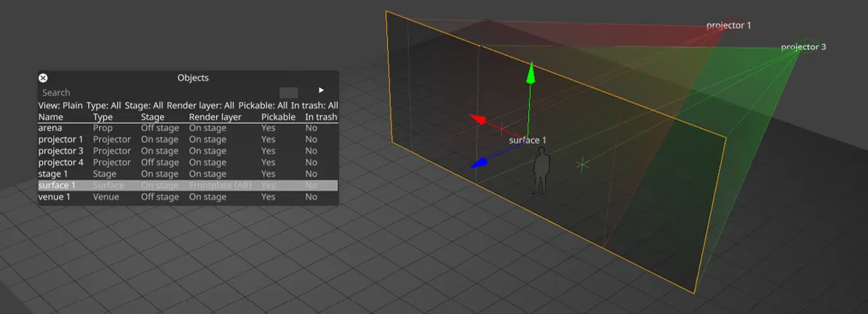Click the red X-axis gizmo arrow

click(478, 119)
